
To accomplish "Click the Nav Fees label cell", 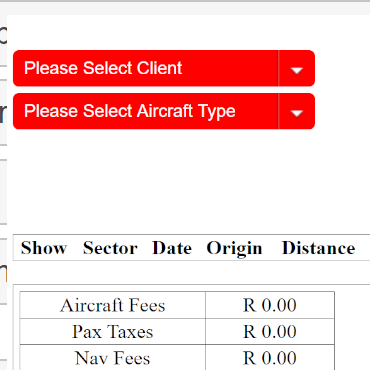I will coord(113,358).
